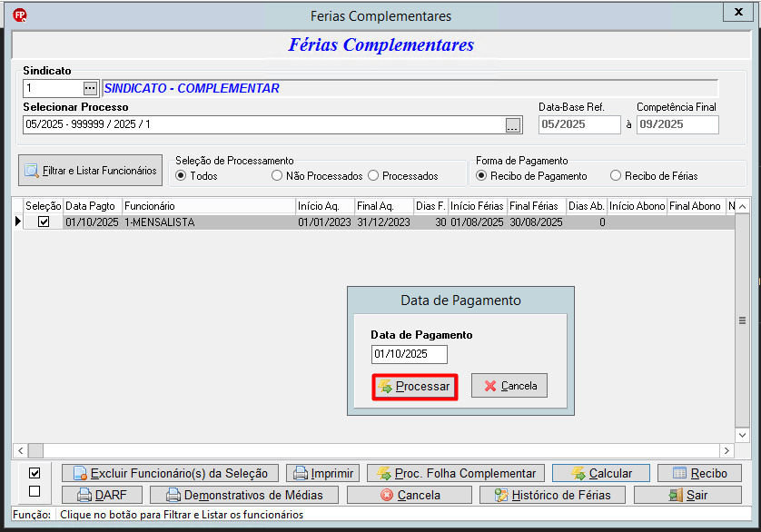Click the grid vertical scrollbar down arrow

pos(742,435)
